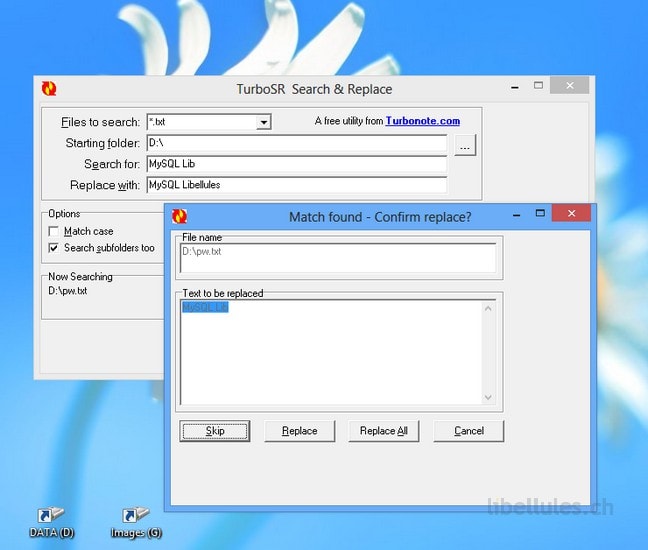Expand the Files to search dropdown
This screenshot has width=648, height=550.
click(x=263, y=122)
